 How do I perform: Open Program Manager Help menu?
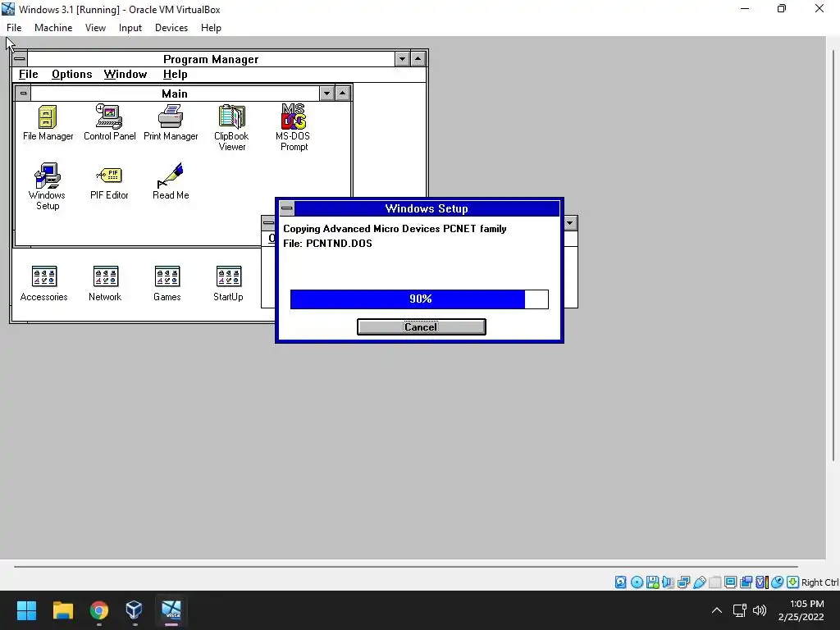(x=176, y=74)
